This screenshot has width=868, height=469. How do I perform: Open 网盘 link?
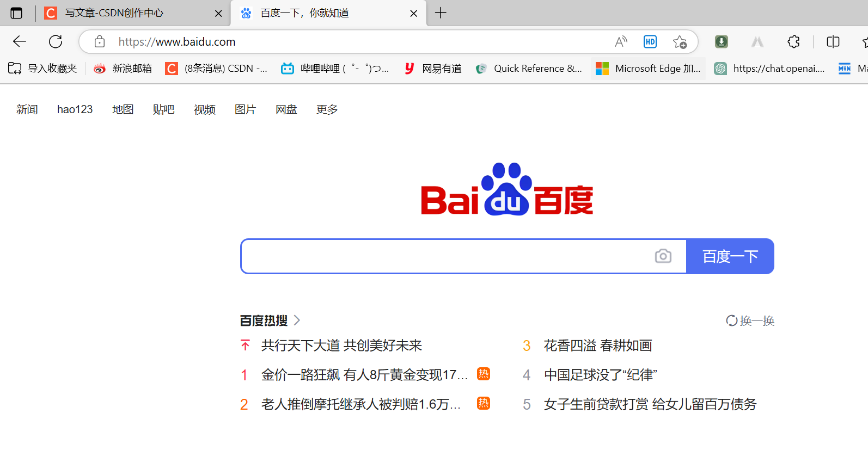pos(286,109)
